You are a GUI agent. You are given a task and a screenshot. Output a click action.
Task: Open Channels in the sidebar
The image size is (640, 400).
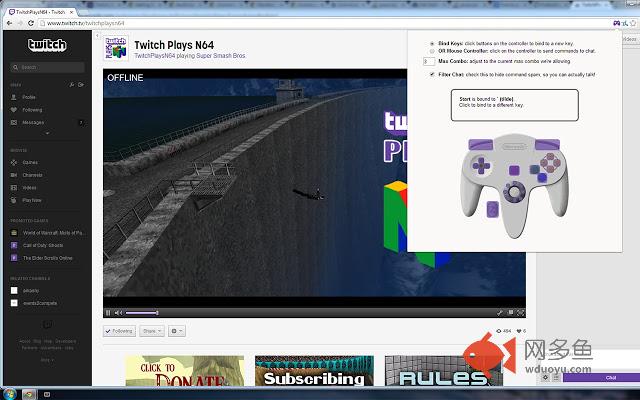[34, 174]
